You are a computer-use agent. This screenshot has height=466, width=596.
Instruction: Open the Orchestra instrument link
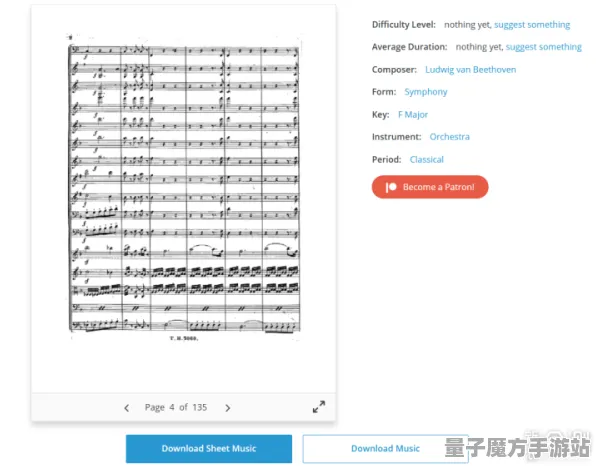point(449,137)
